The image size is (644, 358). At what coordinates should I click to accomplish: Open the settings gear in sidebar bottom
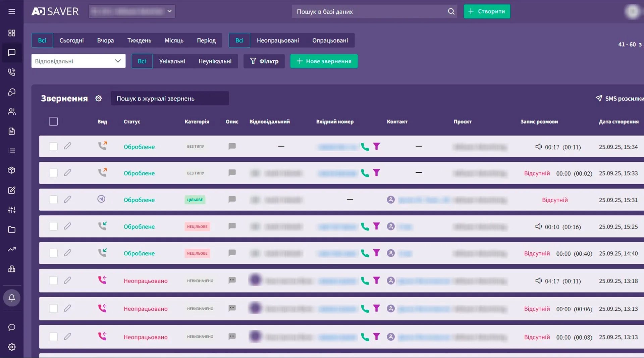coord(12,347)
